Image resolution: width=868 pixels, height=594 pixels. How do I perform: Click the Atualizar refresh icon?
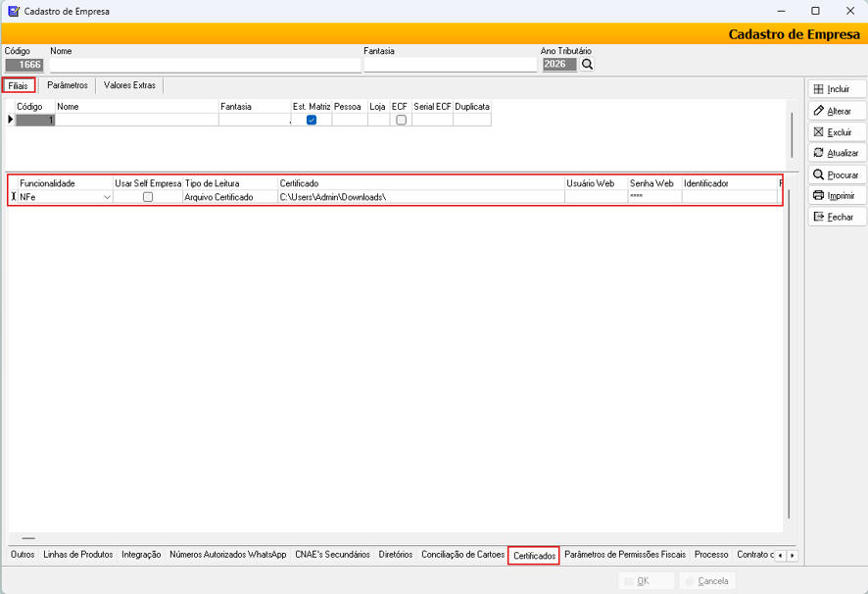tap(818, 153)
